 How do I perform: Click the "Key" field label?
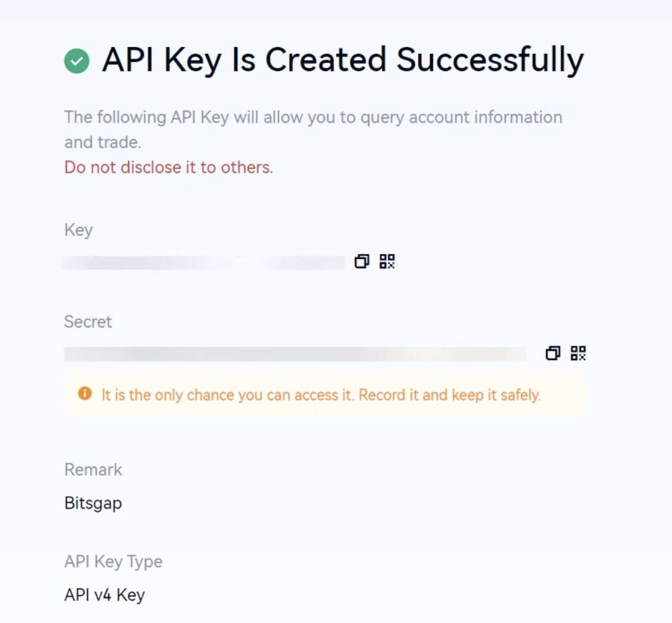coord(79,230)
